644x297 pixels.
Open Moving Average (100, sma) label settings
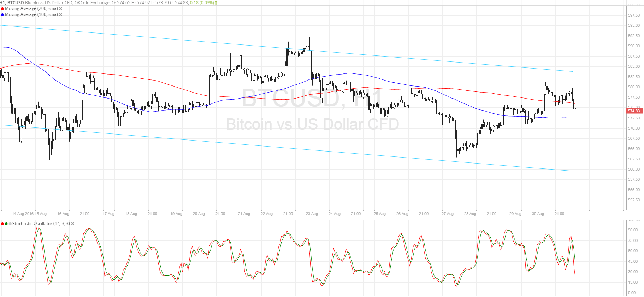(31, 14)
